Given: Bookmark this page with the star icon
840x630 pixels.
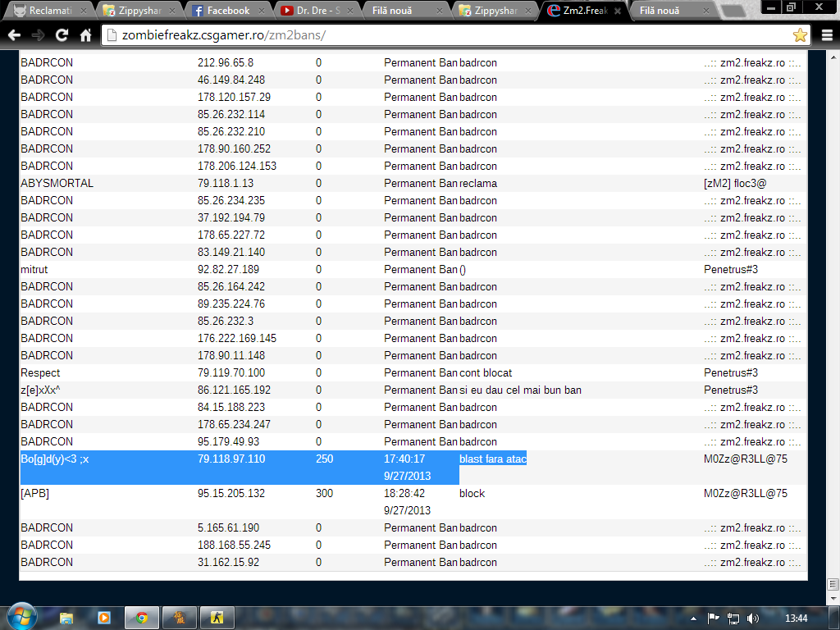Looking at the screenshot, I should (x=800, y=35).
